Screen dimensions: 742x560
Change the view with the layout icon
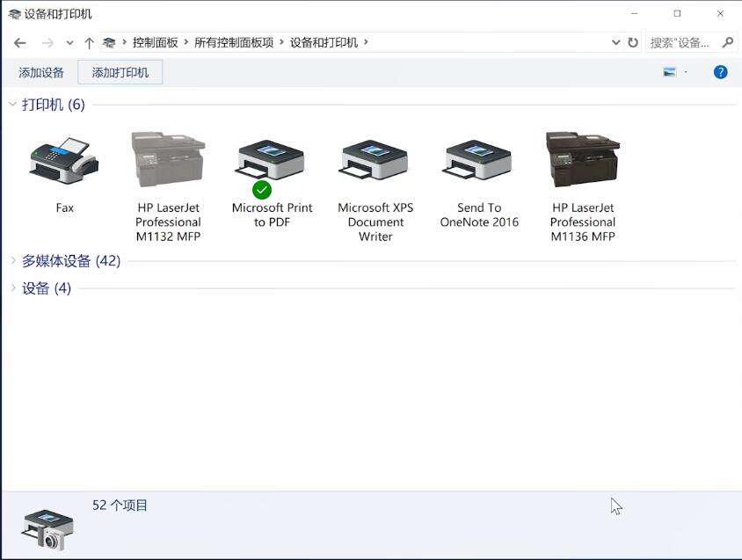click(x=670, y=71)
